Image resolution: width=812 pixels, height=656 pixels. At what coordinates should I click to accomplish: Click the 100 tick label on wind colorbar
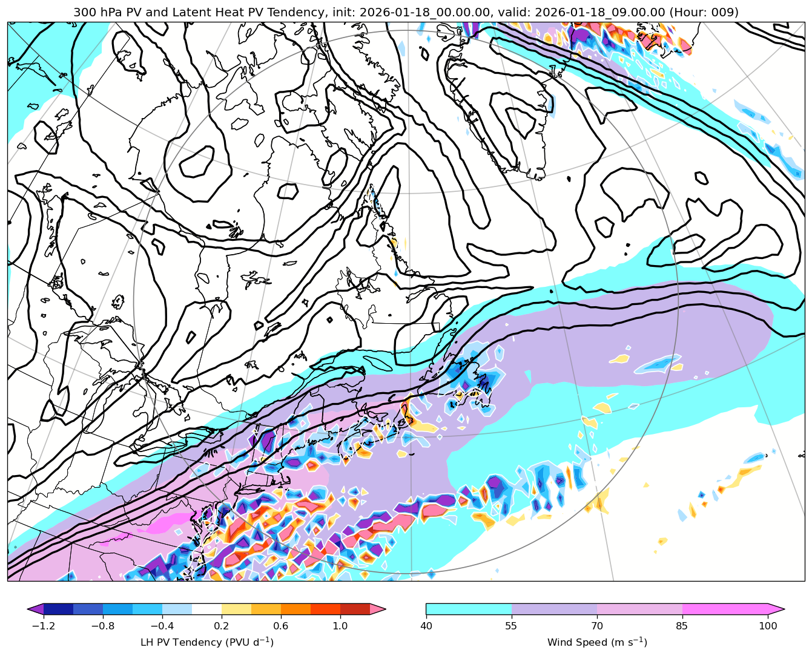(768, 626)
